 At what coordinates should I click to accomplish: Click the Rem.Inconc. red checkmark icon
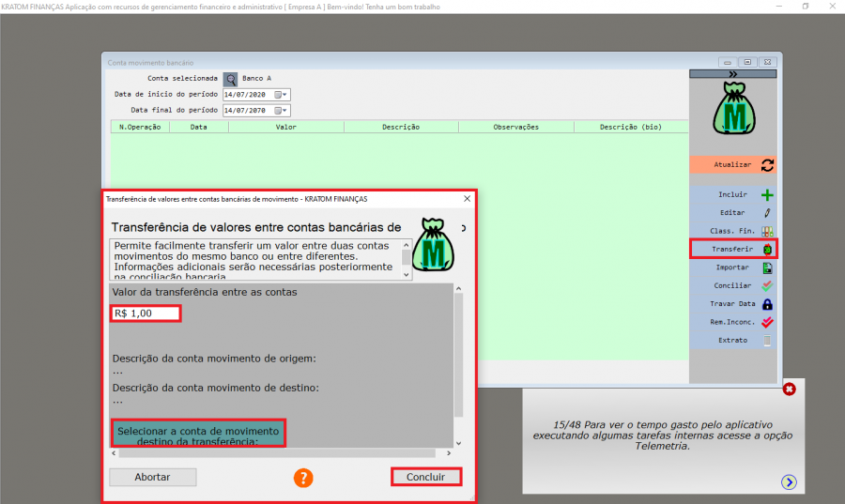(x=767, y=322)
